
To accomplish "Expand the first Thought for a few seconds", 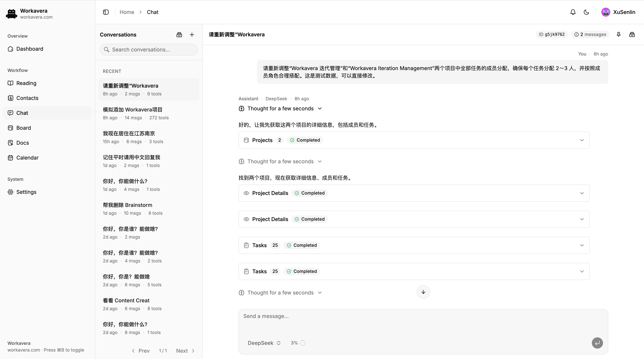I will click(280, 108).
